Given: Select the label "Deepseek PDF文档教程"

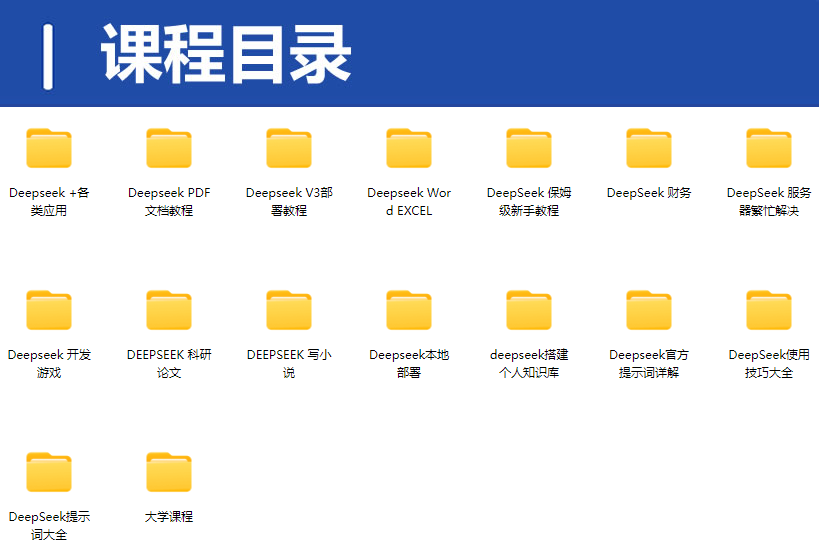Looking at the screenshot, I should click(169, 202).
